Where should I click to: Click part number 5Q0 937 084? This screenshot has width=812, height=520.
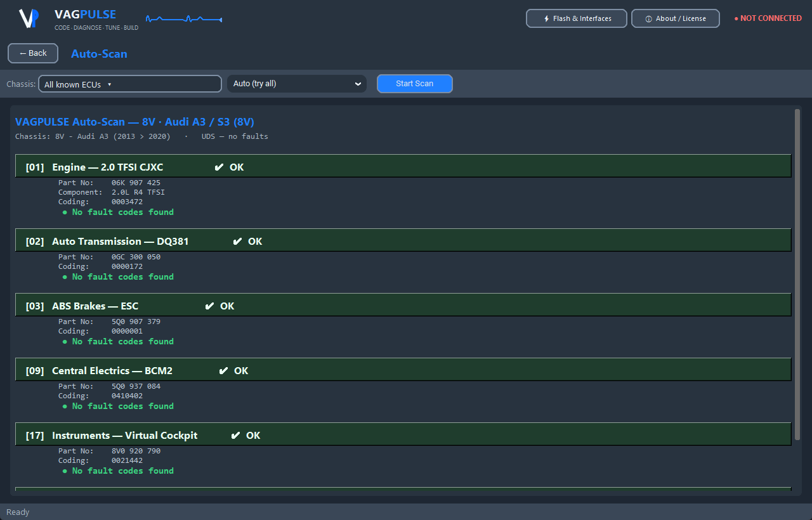tap(136, 387)
